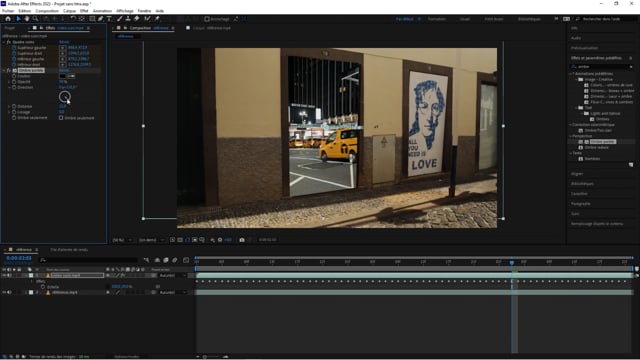This screenshot has width=640, height=360.
Task: Click the show channel color icon below viewer
Action: pyautogui.click(x=213, y=240)
